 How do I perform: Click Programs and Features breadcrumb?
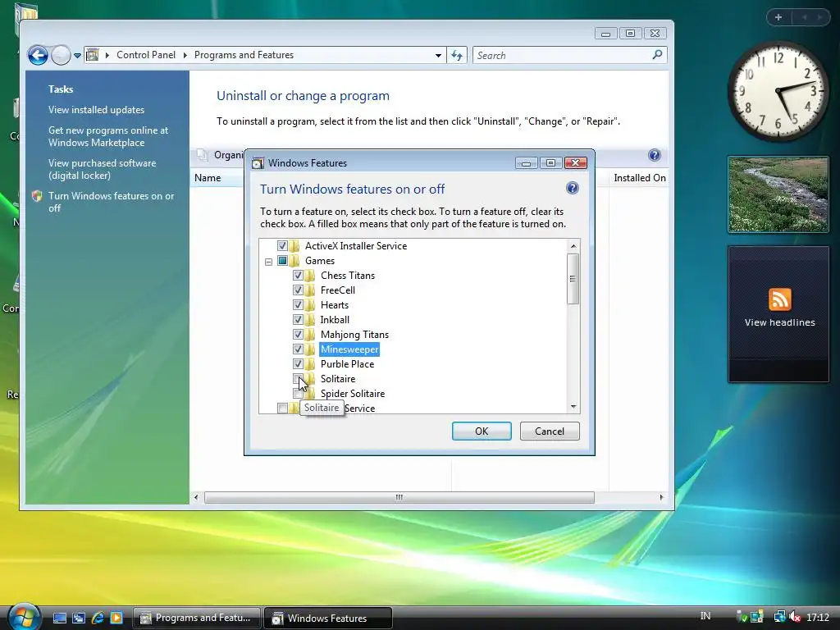[x=244, y=55]
